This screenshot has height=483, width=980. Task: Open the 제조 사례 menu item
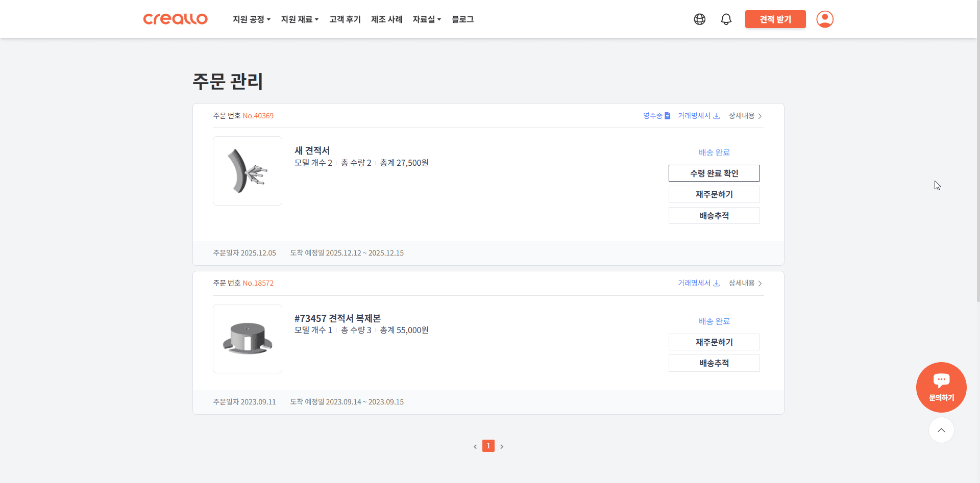pyautogui.click(x=386, y=19)
